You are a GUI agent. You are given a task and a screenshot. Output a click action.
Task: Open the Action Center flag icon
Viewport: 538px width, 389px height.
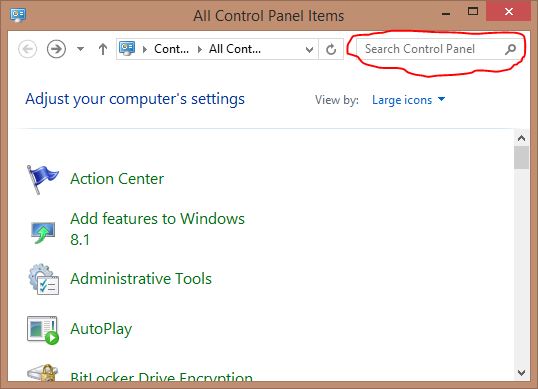tap(43, 179)
